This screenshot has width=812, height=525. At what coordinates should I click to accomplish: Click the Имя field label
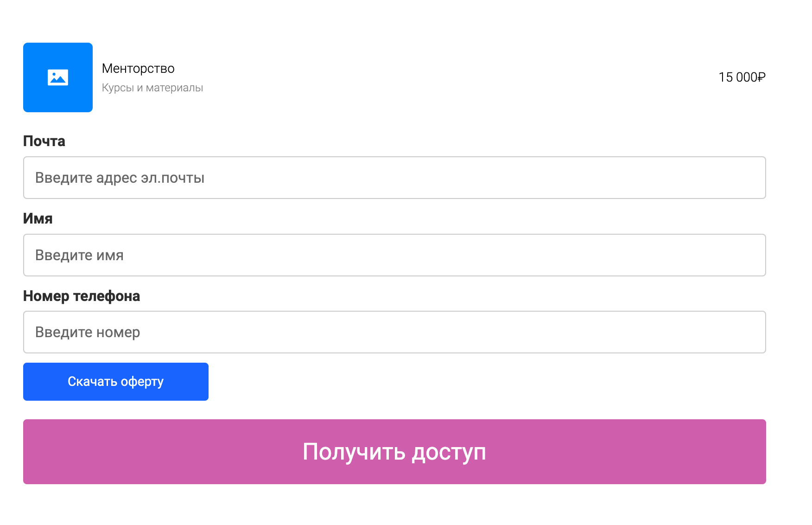pyautogui.click(x=38, y=218)
